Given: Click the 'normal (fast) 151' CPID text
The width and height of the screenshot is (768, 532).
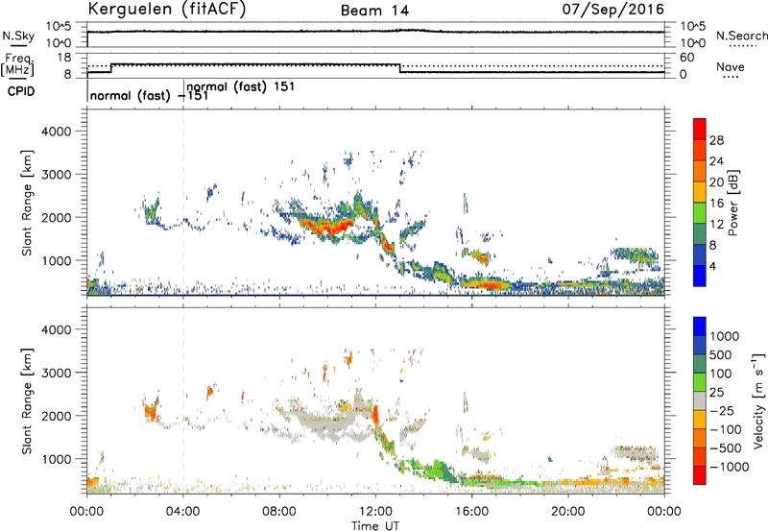Looking at the screenshot, I should 241,86.
